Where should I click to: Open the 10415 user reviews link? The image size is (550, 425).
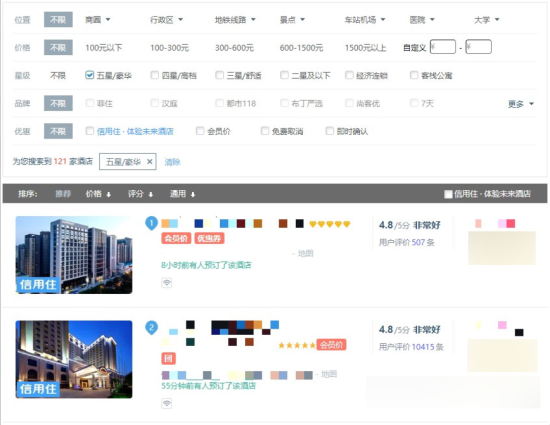[423, 347]
